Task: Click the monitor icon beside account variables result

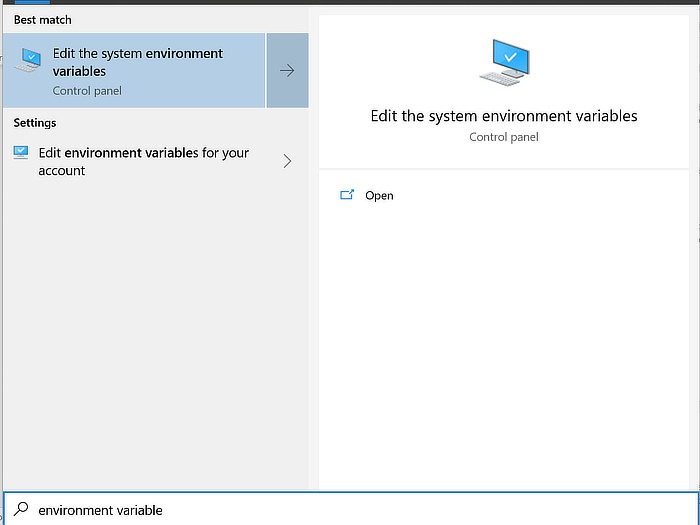Action: coord(21,153)
